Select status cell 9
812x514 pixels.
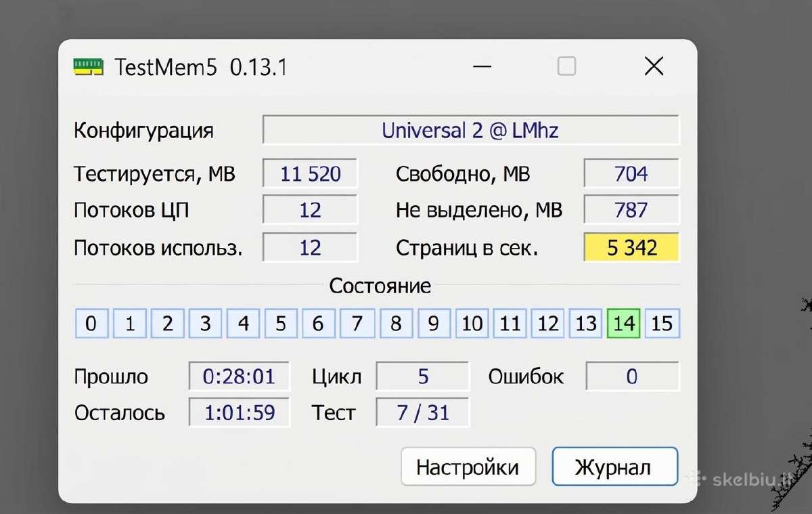434,324
